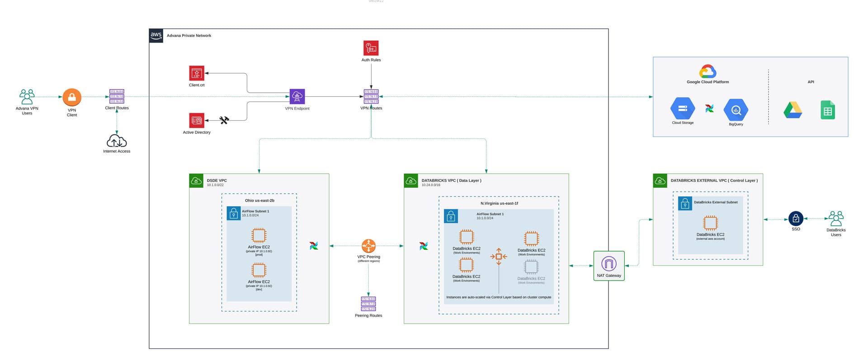Click the Airflow pinwheel inside Databricks Data Layer VPC

pyautogui.click(x=424, y=246)
